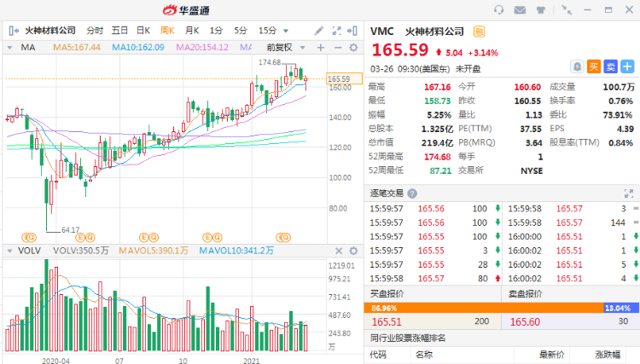Viewport: 640px width, 364px height.
Task: Select the 15分 chart tab
Action: [267, 31]
